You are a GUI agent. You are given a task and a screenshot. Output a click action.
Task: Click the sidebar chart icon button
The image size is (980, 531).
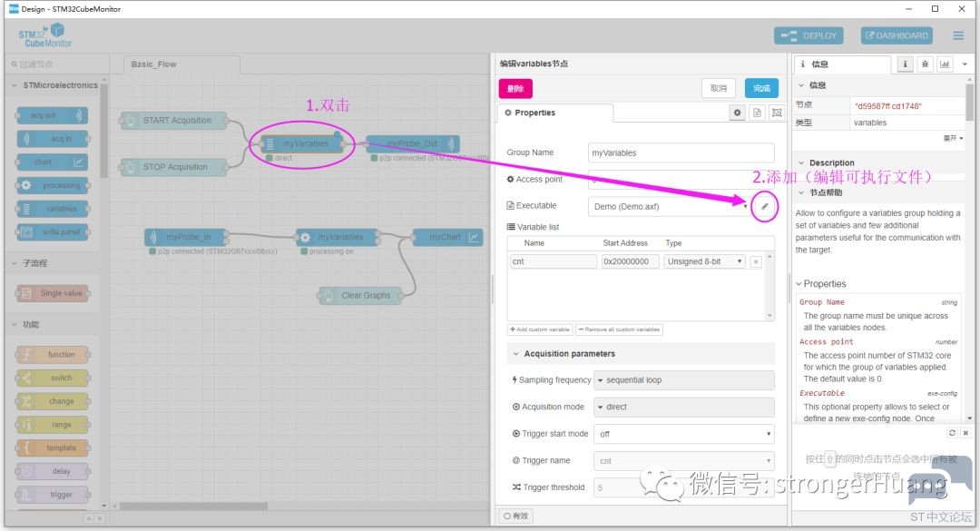[945, 64]
